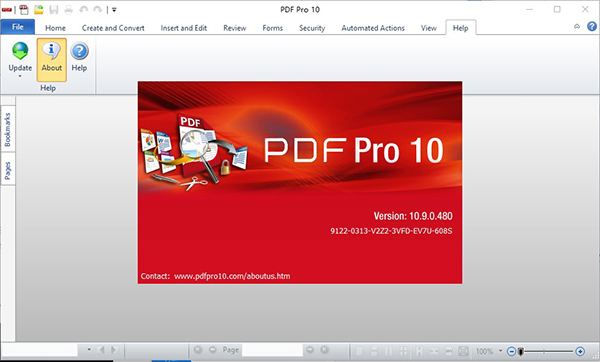600x362 pixels.
Task: Click the Redo arrow icon
Action: click(98, 10)
